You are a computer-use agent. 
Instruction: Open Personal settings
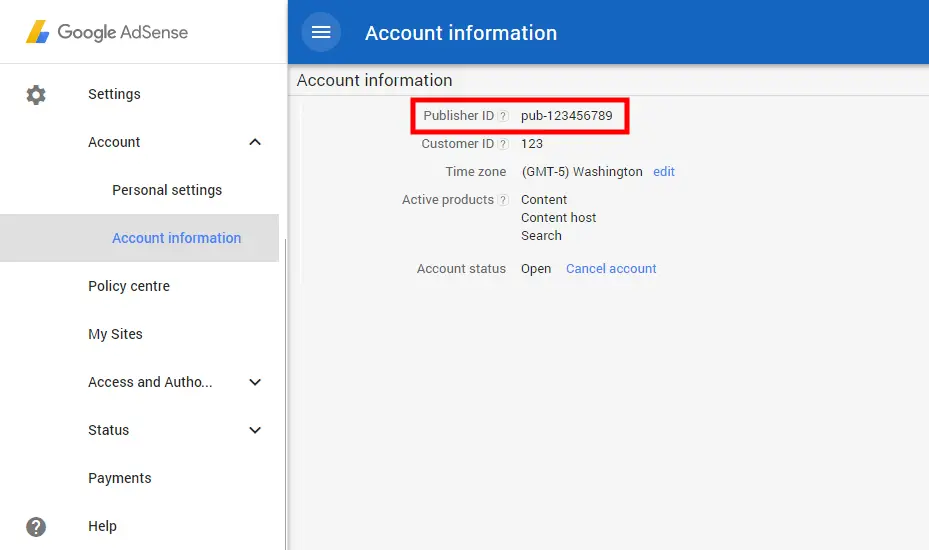click(x=167, y=190)
